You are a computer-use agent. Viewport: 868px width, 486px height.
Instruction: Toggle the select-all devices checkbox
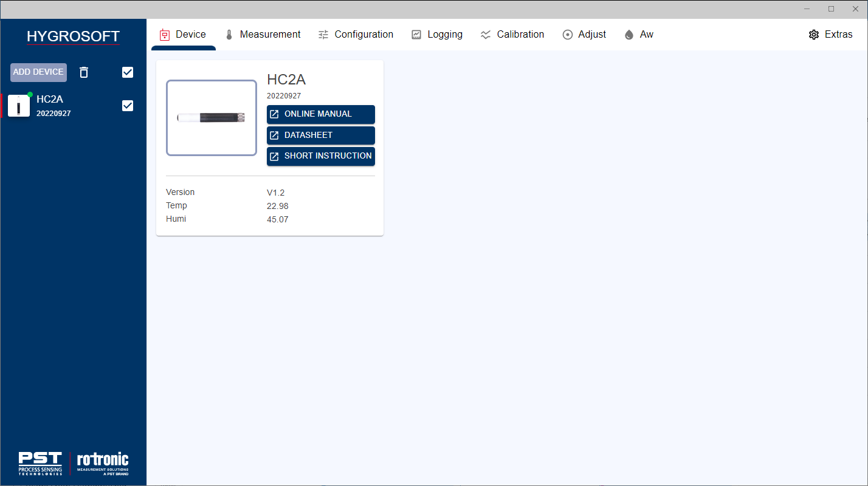coord(128,72)
